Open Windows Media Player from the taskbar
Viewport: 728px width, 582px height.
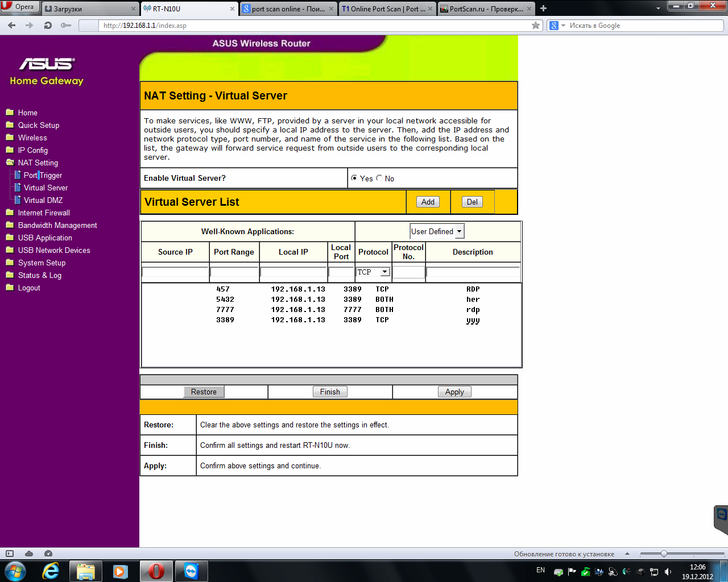[121, 571]
